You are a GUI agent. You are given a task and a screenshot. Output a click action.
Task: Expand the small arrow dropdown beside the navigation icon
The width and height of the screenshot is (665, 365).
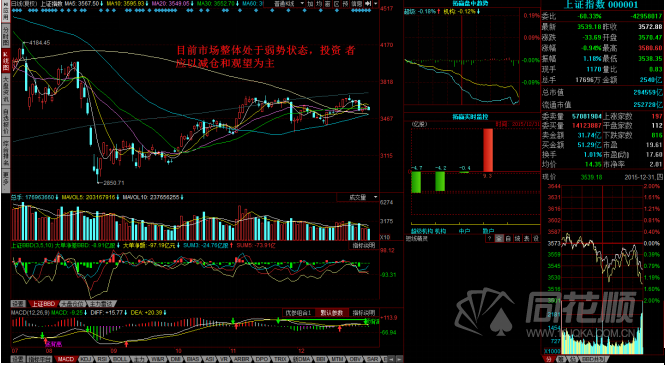[376, 3]
